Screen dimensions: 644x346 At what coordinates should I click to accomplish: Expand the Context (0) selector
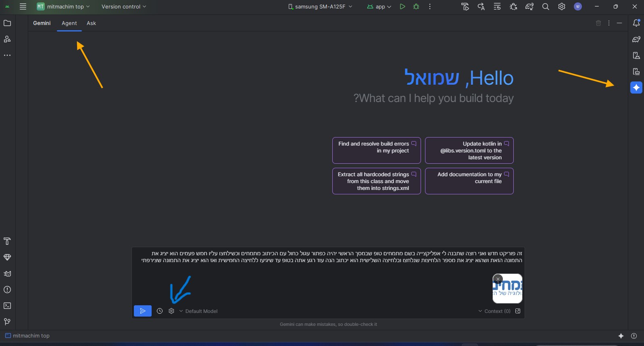(494, 311)
